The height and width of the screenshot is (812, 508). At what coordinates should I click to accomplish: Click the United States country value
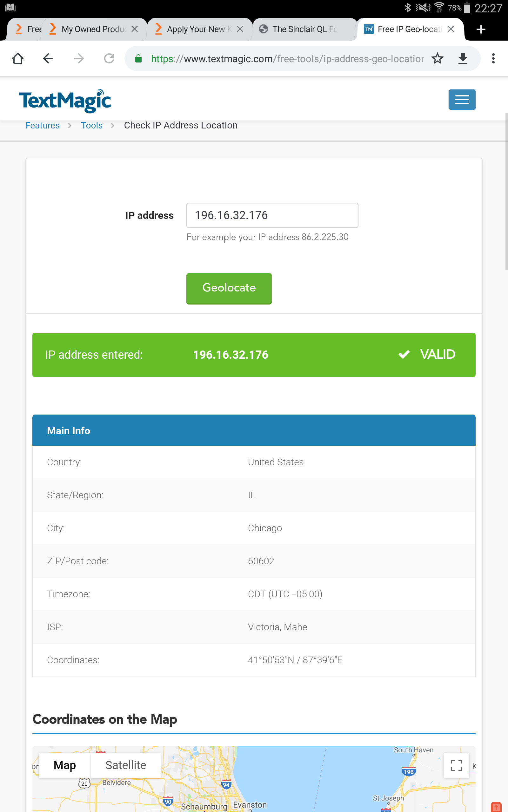tap(276, 462)
